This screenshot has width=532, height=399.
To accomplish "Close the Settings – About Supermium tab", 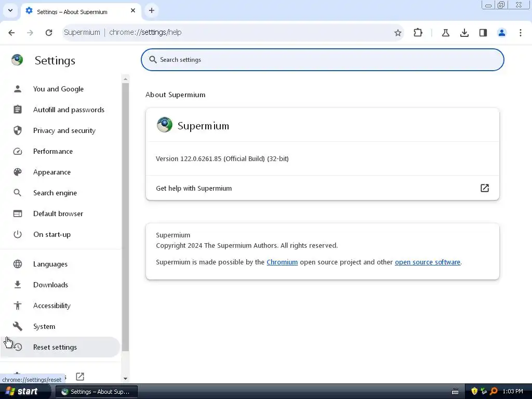I will (x=133, y=10).
